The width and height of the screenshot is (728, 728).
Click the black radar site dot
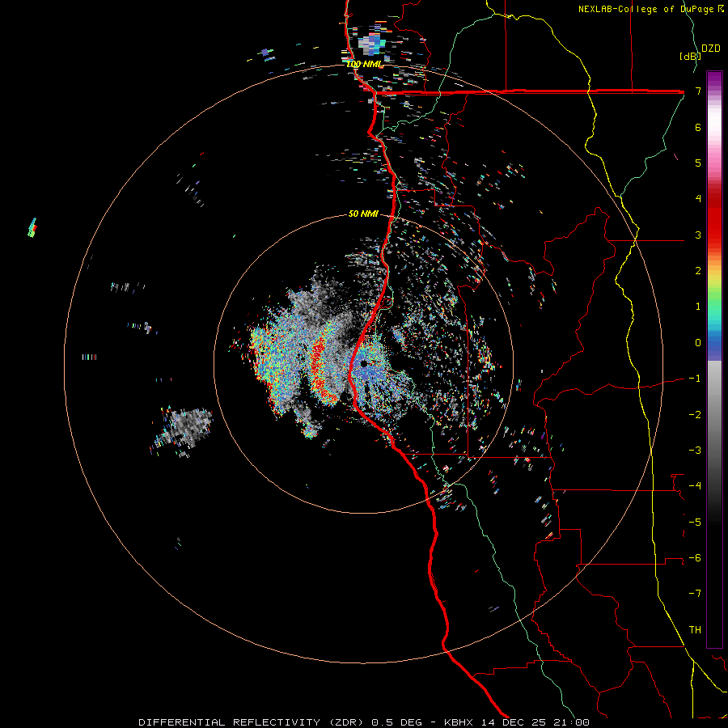pos(363,363)
